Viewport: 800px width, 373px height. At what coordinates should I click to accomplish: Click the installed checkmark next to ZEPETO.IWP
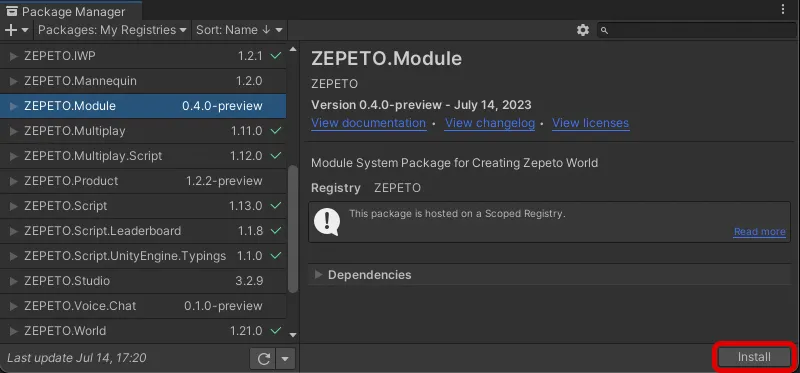click(276, 56)
